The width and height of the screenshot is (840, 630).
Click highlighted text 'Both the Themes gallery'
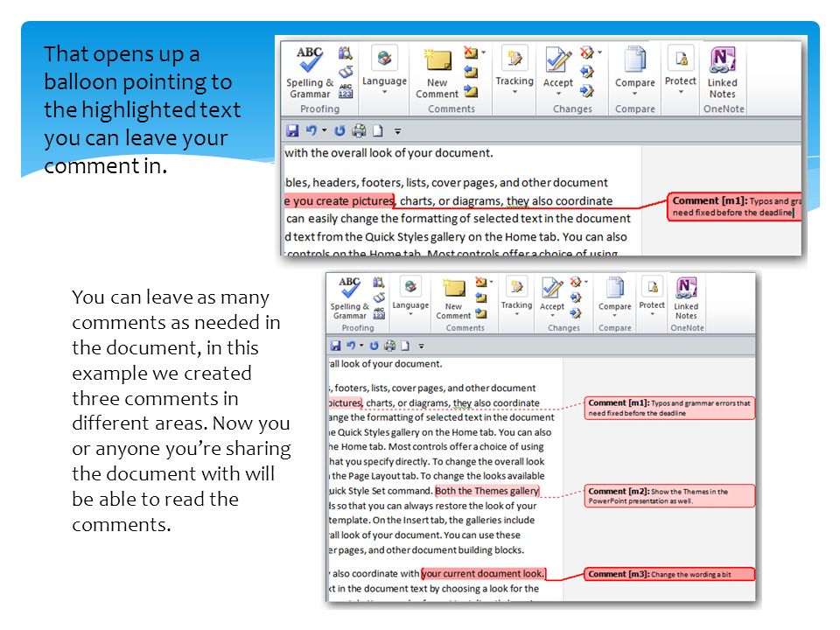tap(487, 491)
